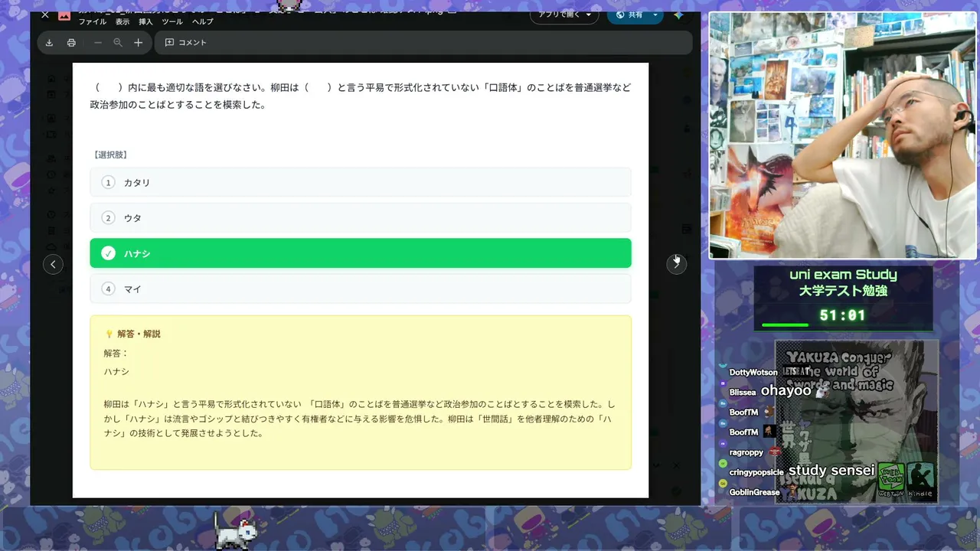Screen dimensions: 980x551
Task: Add a comment via コメント button
Action: tap(186, 43)
